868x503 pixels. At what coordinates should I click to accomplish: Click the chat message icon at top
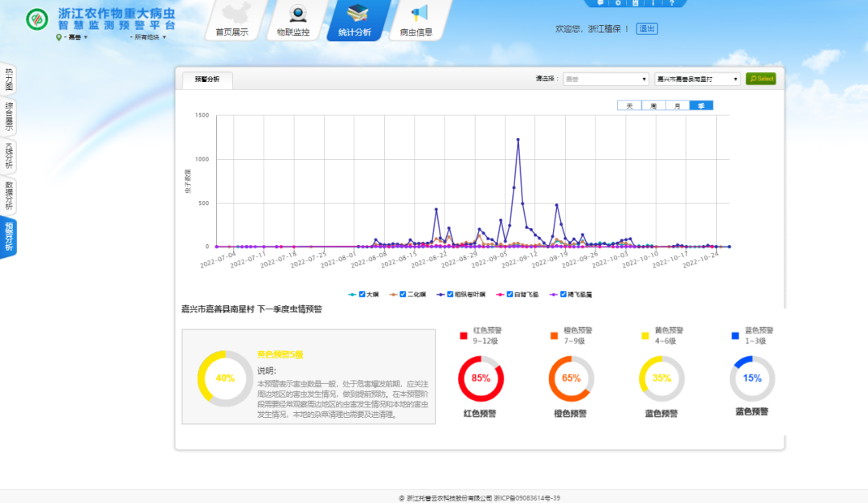[600, 2]
